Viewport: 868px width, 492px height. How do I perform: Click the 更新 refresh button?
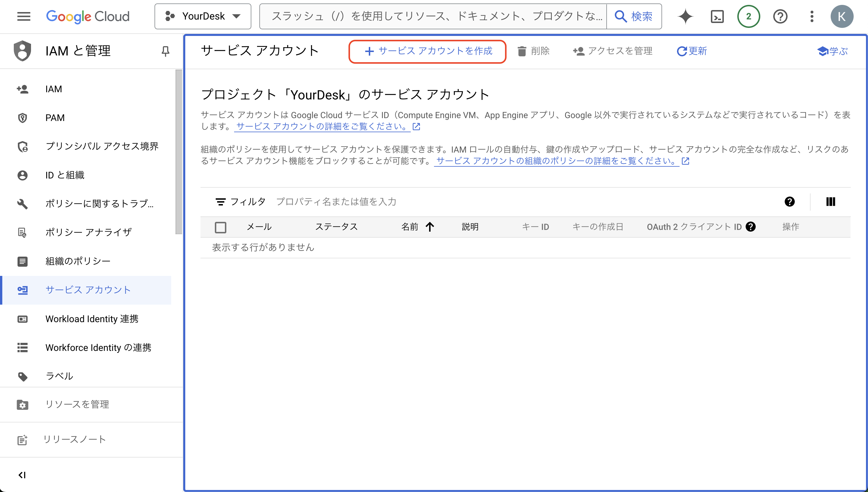coord(692,51)
